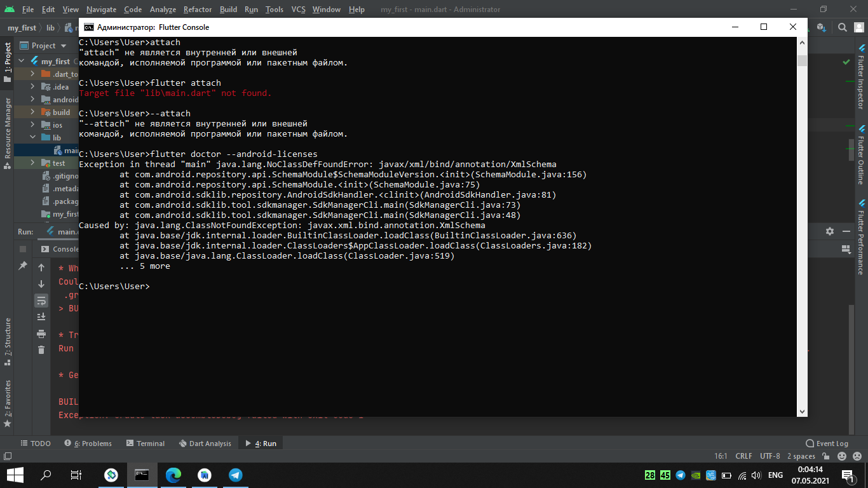Open the Navigate menu
This screenshot has width=868, height=488.
(101, 10)
